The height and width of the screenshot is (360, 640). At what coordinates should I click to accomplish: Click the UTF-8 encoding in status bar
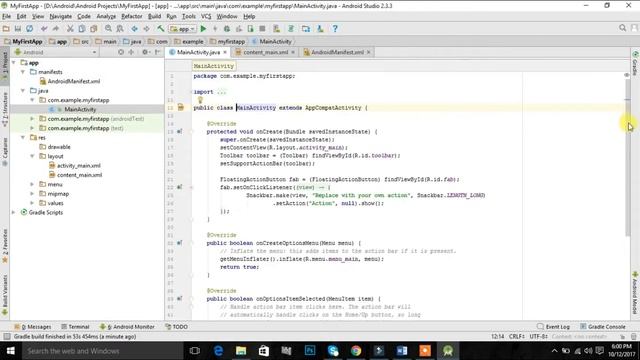coord(538,337)
